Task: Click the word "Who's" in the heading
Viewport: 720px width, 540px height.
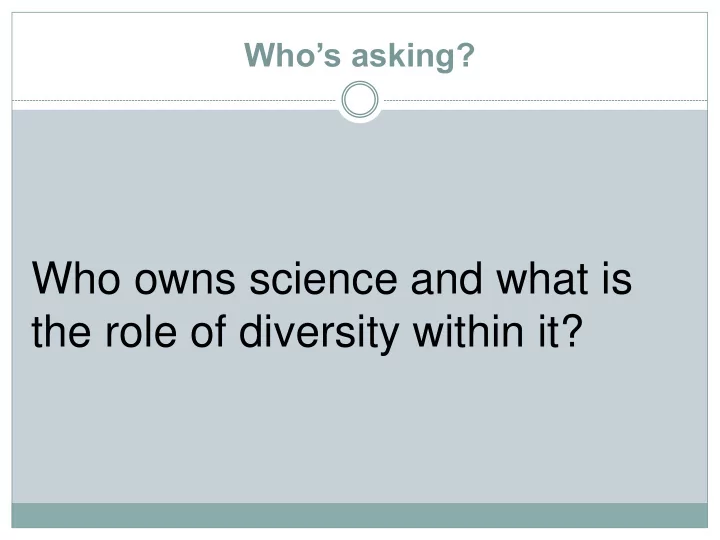Action: (292, 55)
